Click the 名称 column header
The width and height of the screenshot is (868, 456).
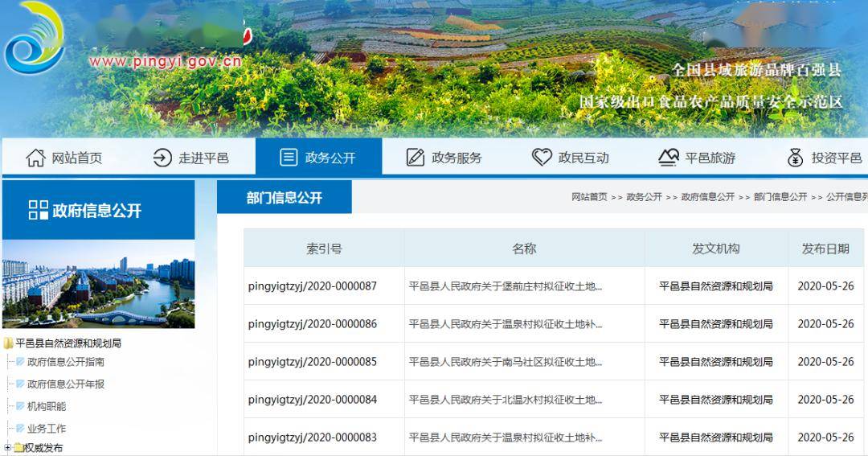pos(524,249)
